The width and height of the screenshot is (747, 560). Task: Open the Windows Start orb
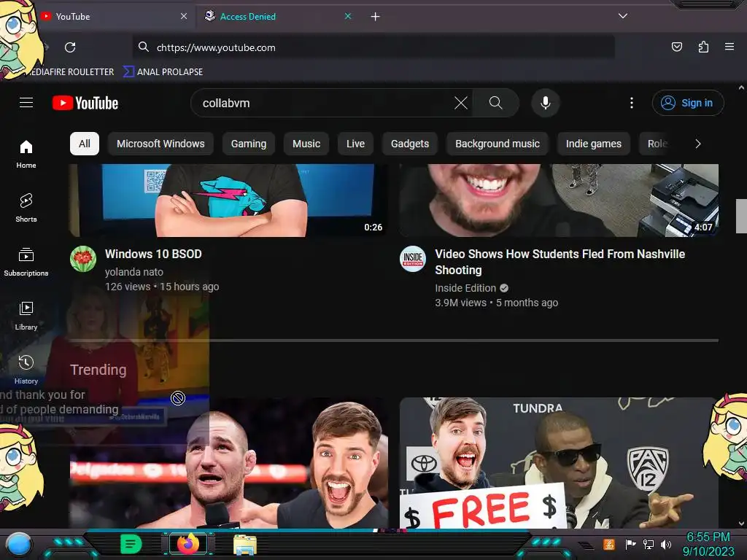[19, 544]
